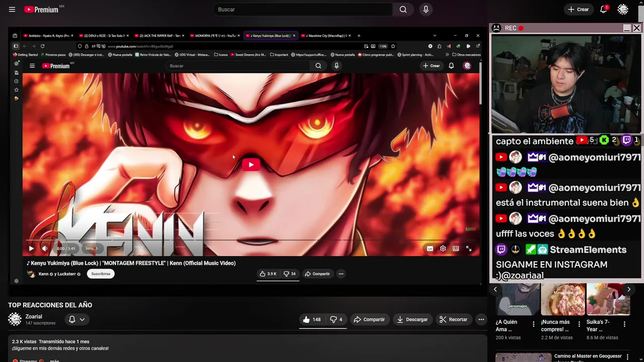Open the YouTube guide hamburger menu at top
Viewport: 644px width, 362px height.
pyautogui.click(x=12, y=10)
